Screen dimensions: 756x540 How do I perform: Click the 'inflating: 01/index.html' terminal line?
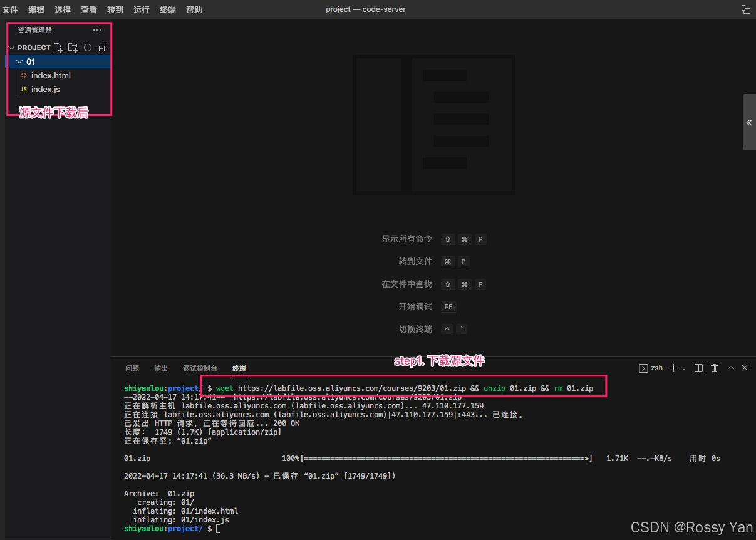pyautogui.click(x=185, y=511)
